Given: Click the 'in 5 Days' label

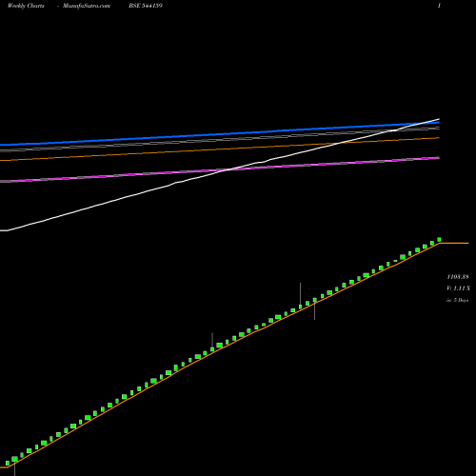Looking at the screenshot, I should (457, 300).
